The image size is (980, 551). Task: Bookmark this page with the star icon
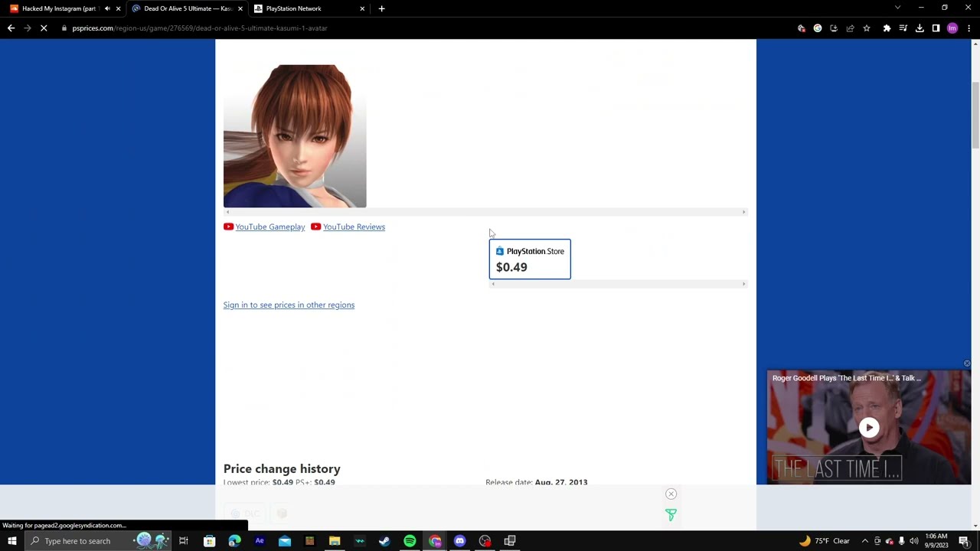867,28
